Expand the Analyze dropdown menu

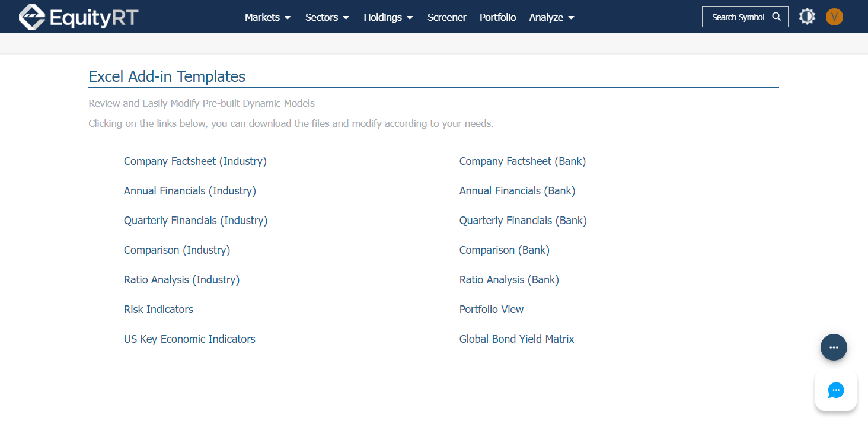coord(552,17)
